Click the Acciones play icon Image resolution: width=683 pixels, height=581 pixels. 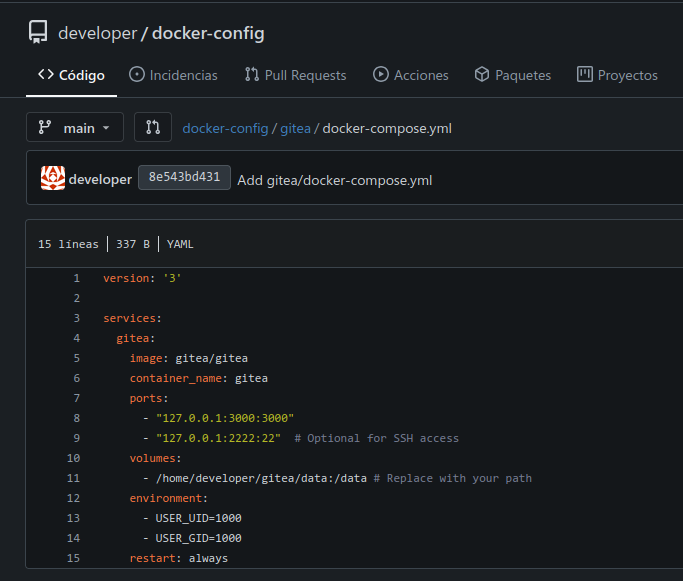[380, 75]
